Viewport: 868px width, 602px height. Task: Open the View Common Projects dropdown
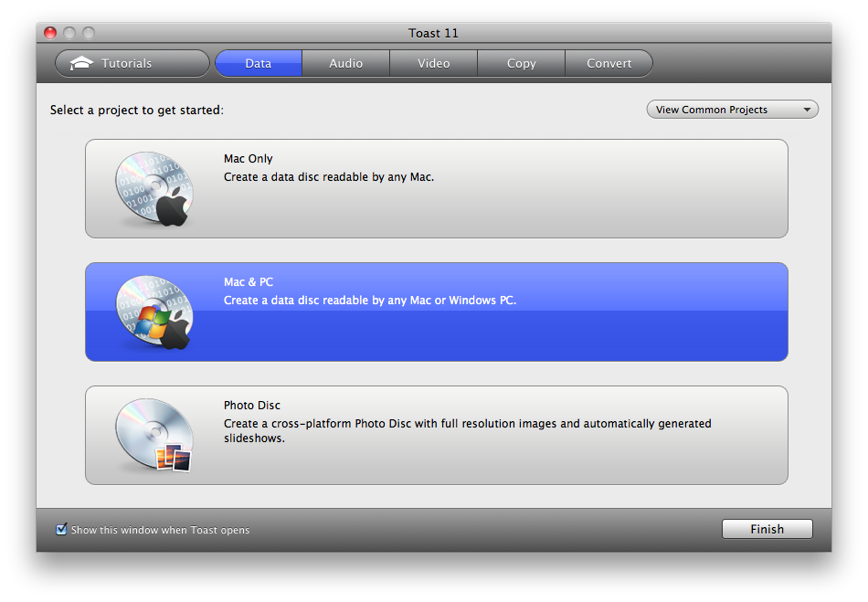733,110
